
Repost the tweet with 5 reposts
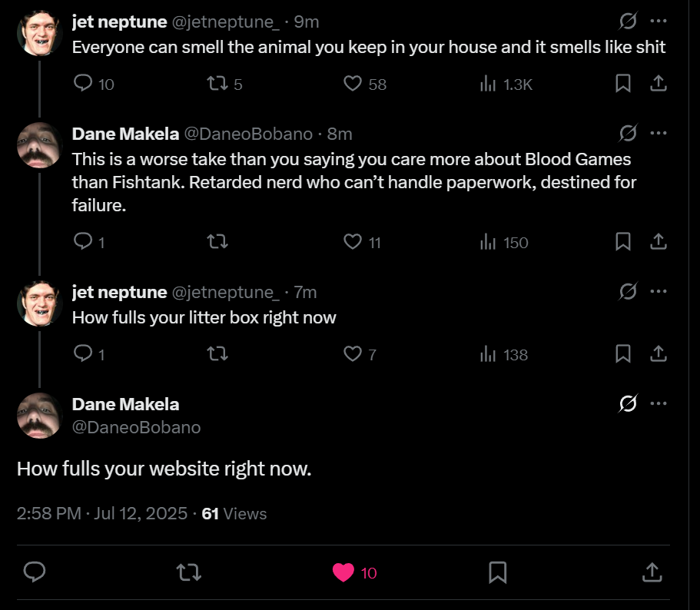pos(217,84)
